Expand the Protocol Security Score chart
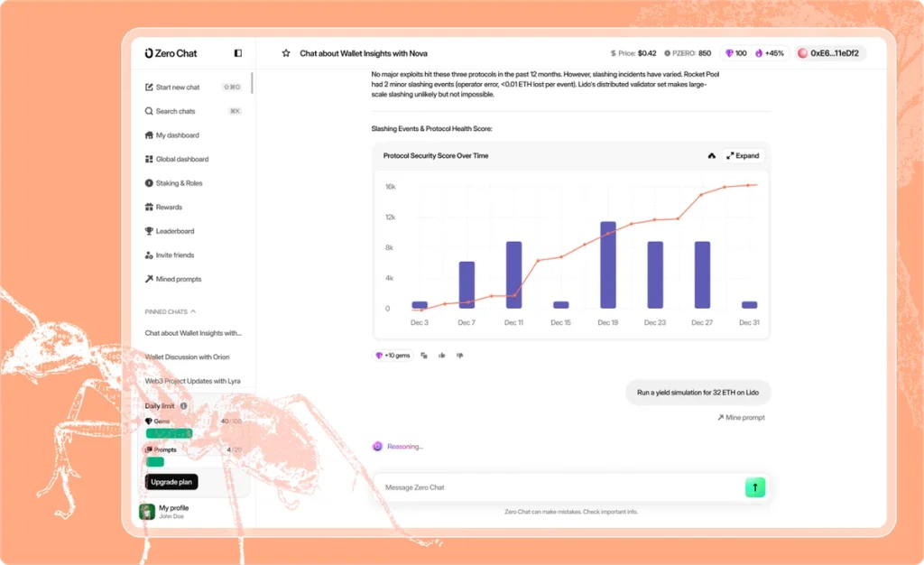 [744, 155]
